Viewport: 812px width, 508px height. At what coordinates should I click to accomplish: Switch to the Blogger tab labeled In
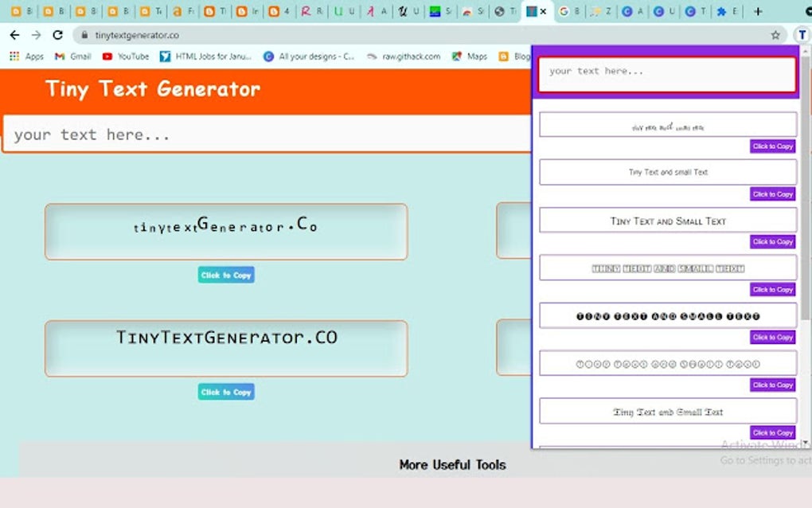pos(248,11)
